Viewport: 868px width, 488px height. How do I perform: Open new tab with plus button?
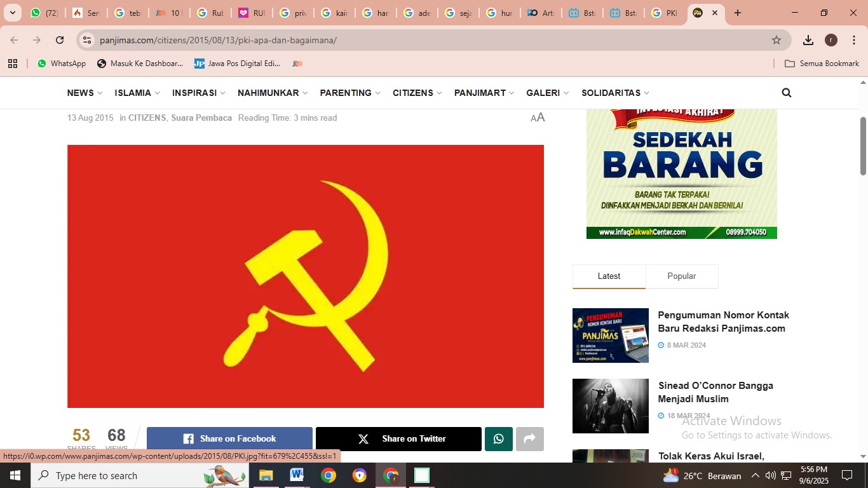click(738, 13)
